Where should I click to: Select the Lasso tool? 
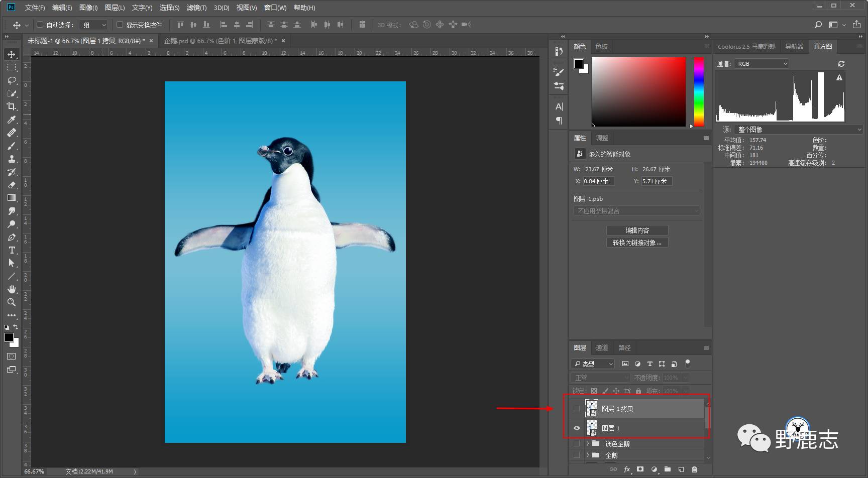(x=11, y=80)
